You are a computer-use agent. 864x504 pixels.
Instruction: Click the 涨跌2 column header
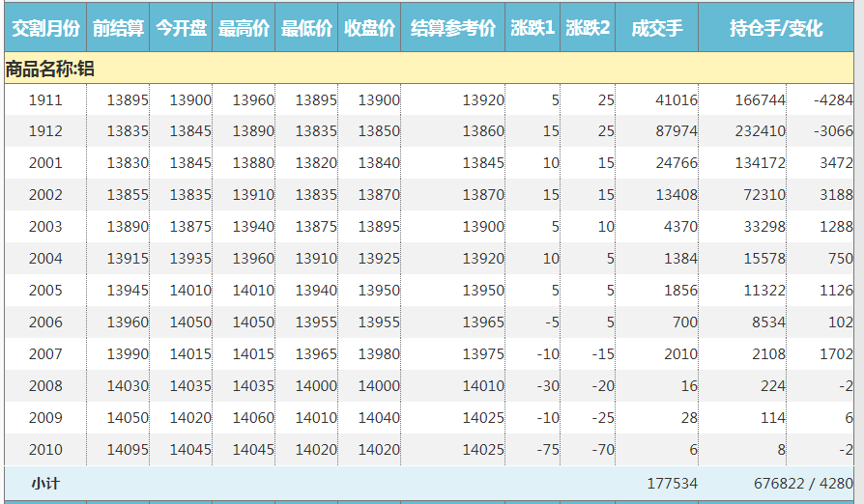[x=588, y=29]
